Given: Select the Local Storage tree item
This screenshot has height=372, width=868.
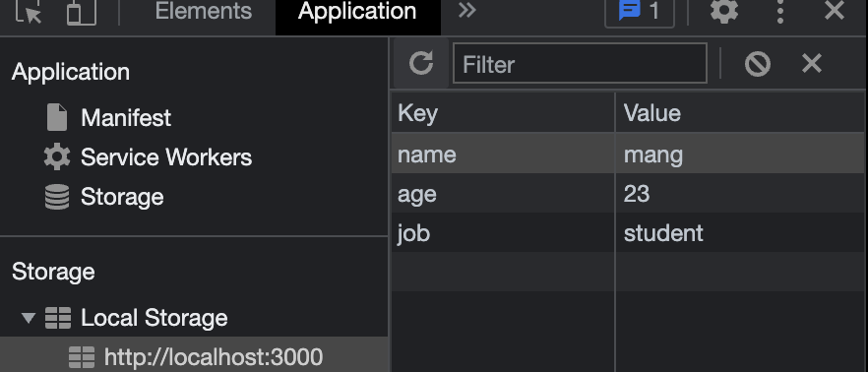Looking at the screenshot, I should [154, 318].
